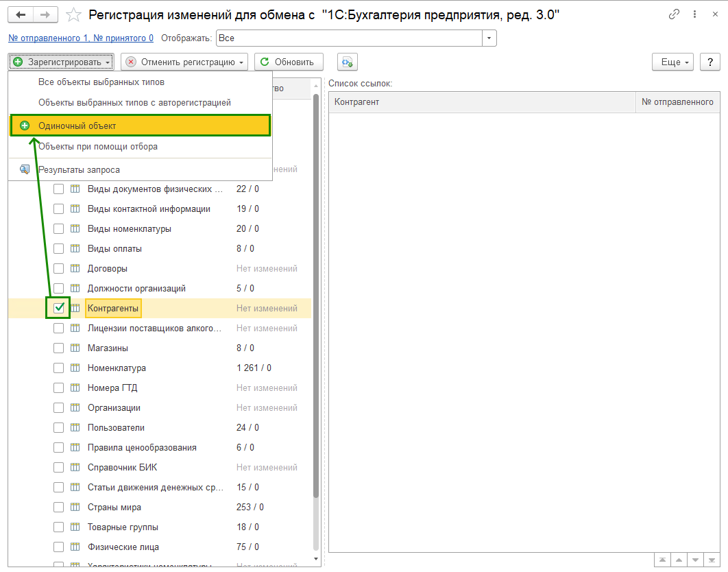Click the Контрагент column header
The height and width of the screenshot is (572, 728).
point(482,102)
